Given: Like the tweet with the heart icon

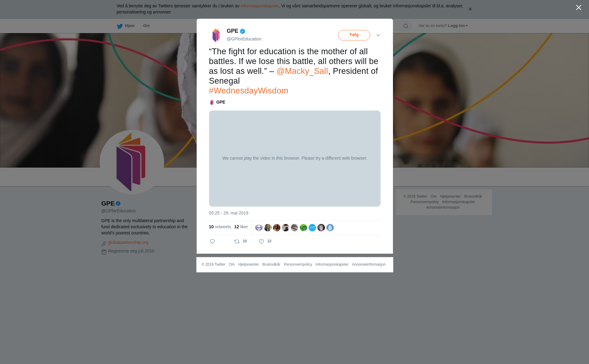Looking at the screenshot, I should point(261,241).
